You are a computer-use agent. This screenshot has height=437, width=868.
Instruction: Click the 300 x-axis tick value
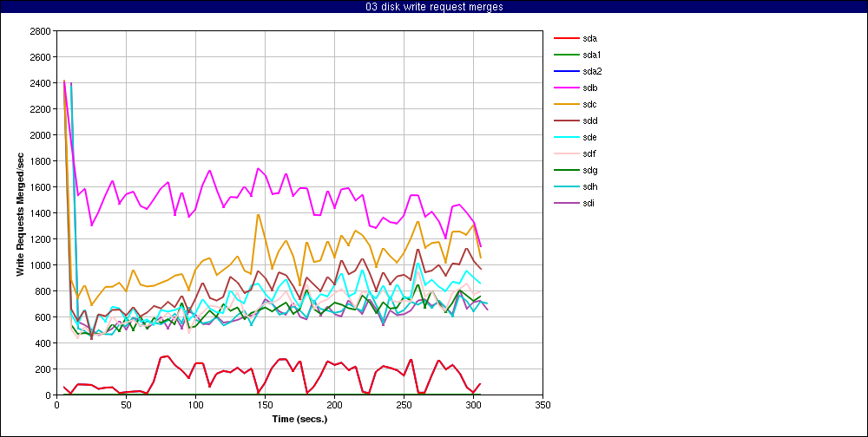coord(473,405)
